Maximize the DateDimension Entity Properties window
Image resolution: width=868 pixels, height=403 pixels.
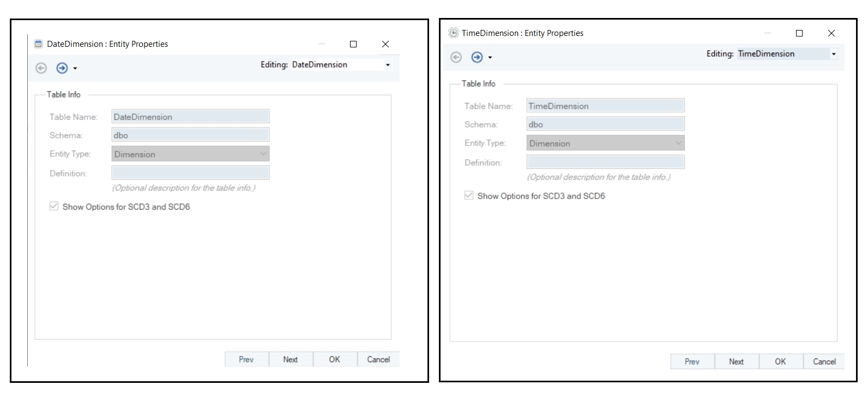coord(353,44)
